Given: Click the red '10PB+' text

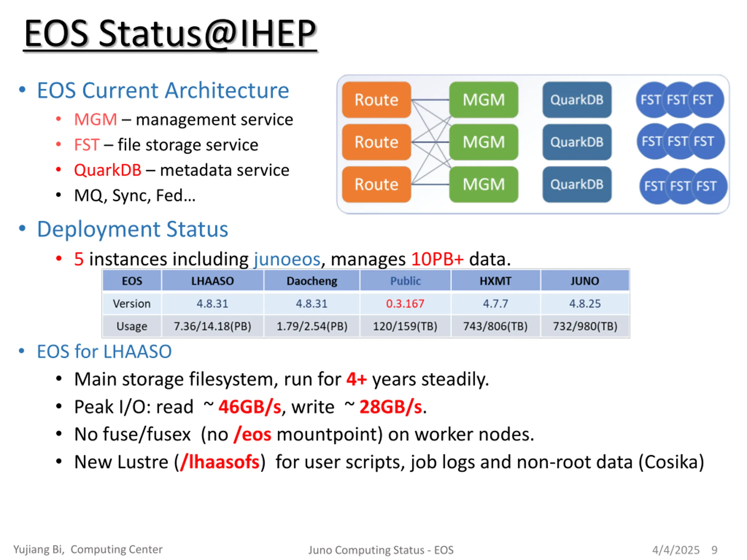Looking at the screenshot, I should pyautogui.click(x=437, y=259).
